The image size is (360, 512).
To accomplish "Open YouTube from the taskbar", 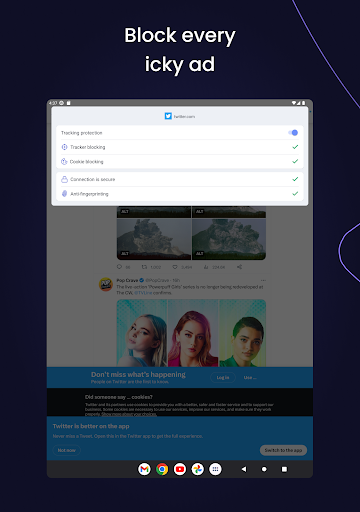I will pos(180,469).
